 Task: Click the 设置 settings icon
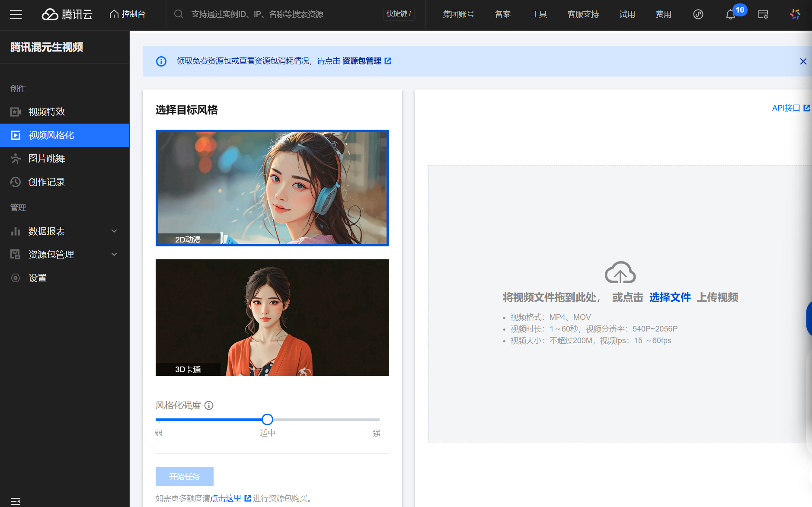click(16, 278)
